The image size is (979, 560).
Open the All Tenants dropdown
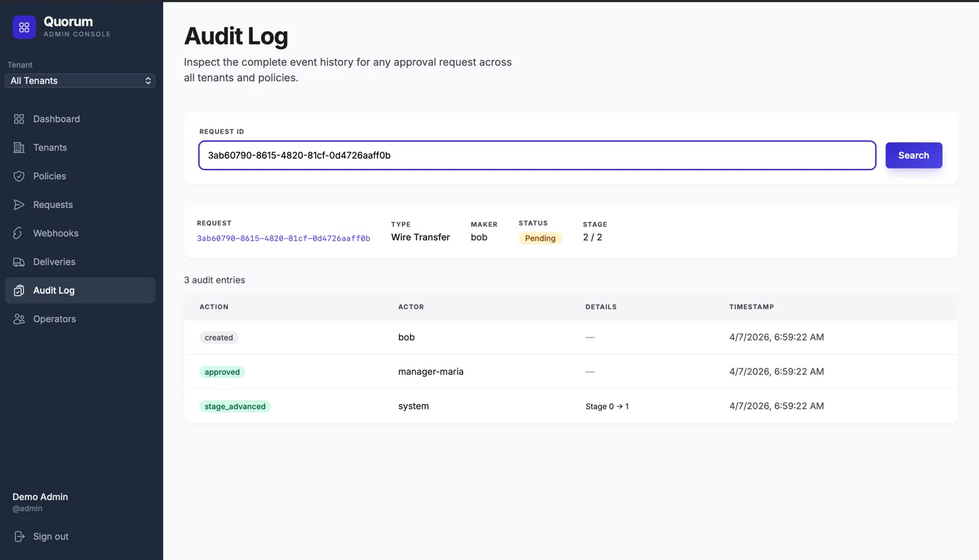(80, 81)
